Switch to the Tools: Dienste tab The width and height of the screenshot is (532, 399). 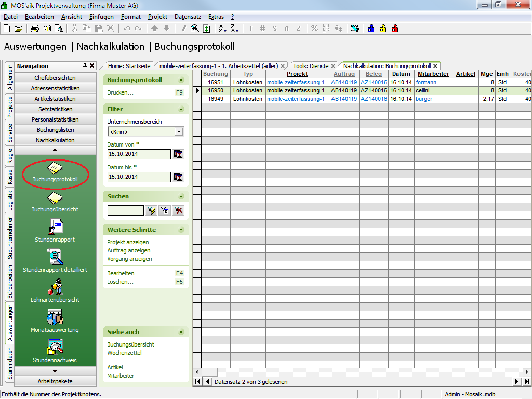pos(311,66)
